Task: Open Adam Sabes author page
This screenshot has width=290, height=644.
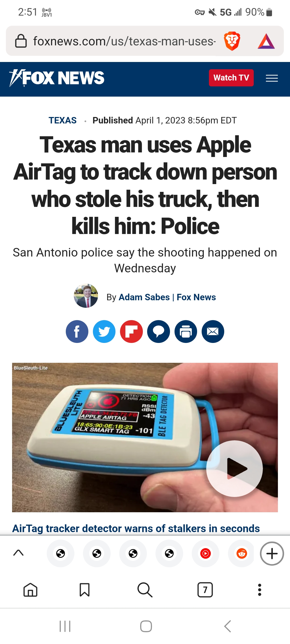Action: tap(144, 297)
